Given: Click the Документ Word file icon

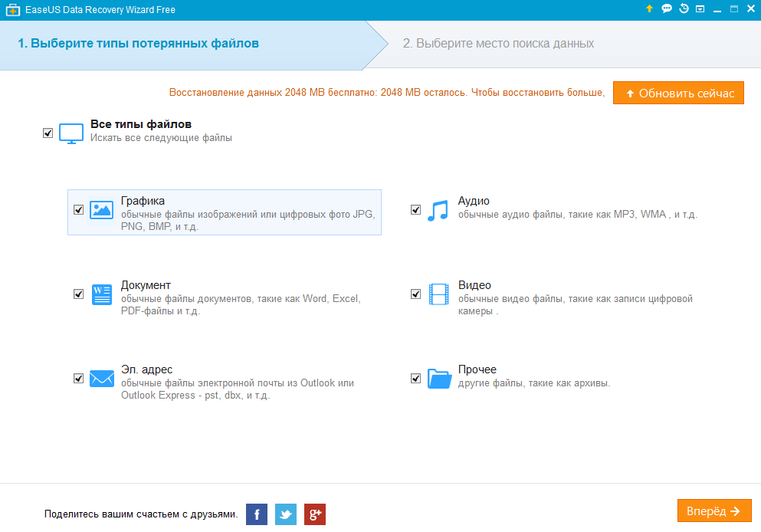Looking at the screenshot, I should click(x=101, y=294).
